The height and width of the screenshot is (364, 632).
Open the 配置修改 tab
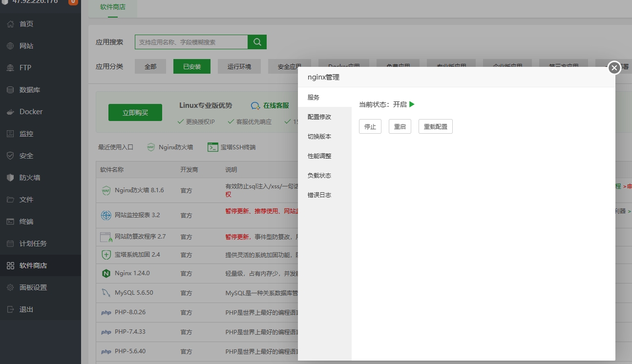(x=325, y=117)
